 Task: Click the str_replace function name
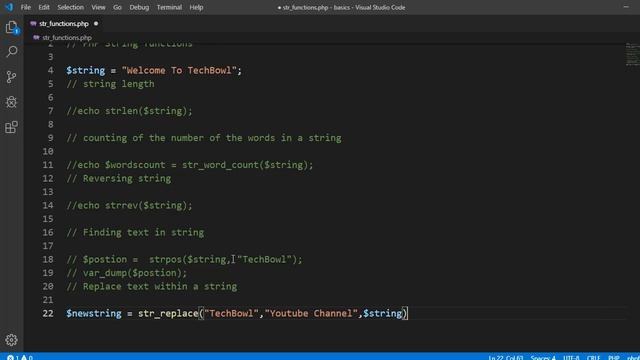click(168, 313)
